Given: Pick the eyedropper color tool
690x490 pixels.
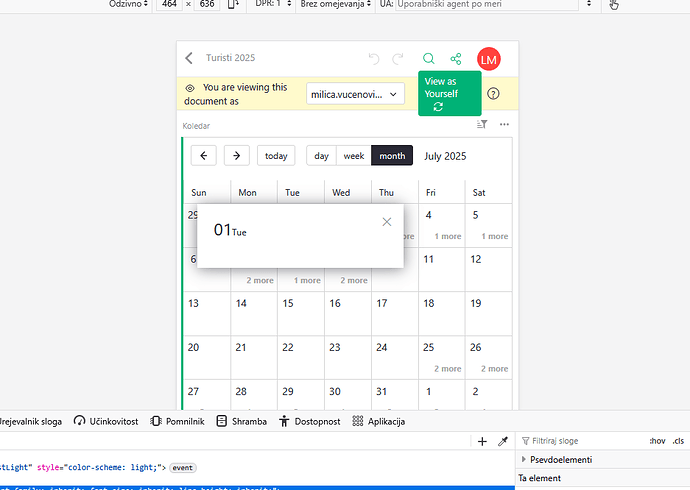Looking at the screenshot, I should tap(503, 441).
